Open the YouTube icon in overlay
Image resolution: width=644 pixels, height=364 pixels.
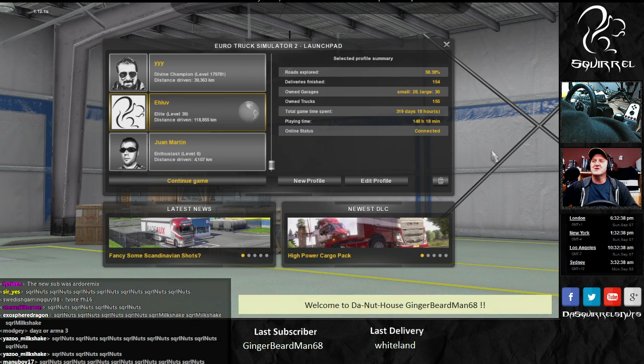612,297
